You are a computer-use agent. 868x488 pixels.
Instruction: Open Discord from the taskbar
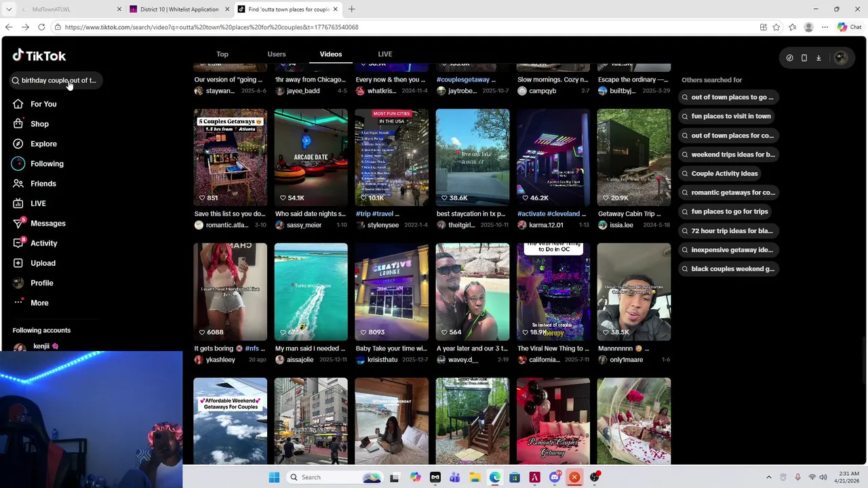pos(555,477)
